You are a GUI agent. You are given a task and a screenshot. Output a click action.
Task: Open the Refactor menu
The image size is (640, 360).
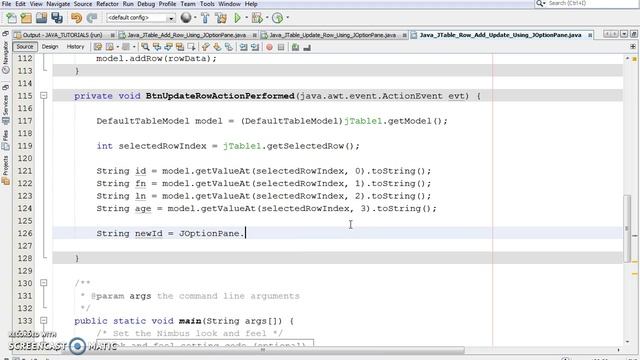107,4
